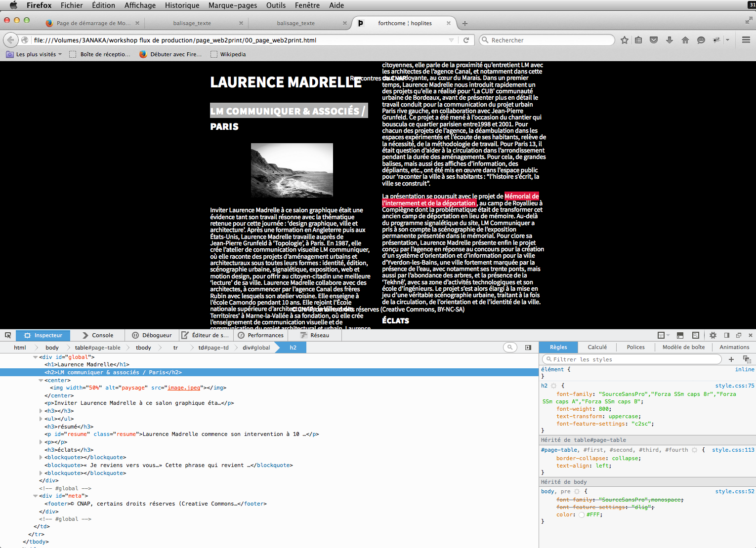Reload the page with refresh icon
Viewport: 756px width, 548px height.
click(466, 40)
